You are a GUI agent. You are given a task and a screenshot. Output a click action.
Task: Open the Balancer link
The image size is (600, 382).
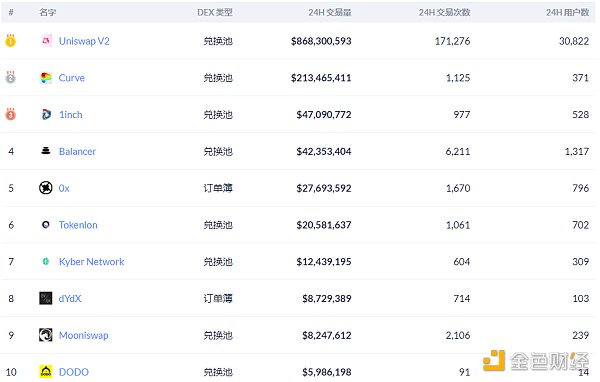pos(77,151)
